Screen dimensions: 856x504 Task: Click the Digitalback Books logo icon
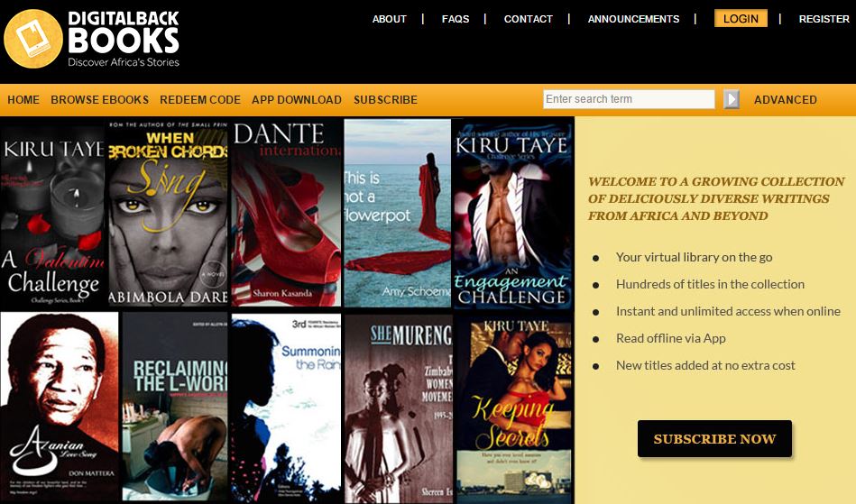(x=33, y=39)
